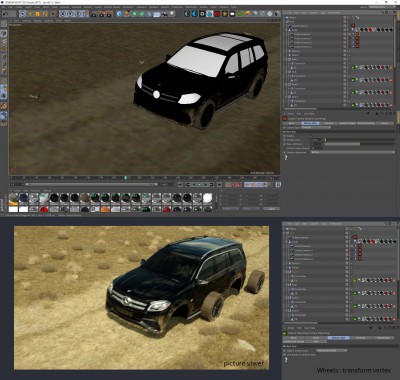The image size is (400, 380).
Task: Select the Move tool in top toolbar
Action: 30,14
